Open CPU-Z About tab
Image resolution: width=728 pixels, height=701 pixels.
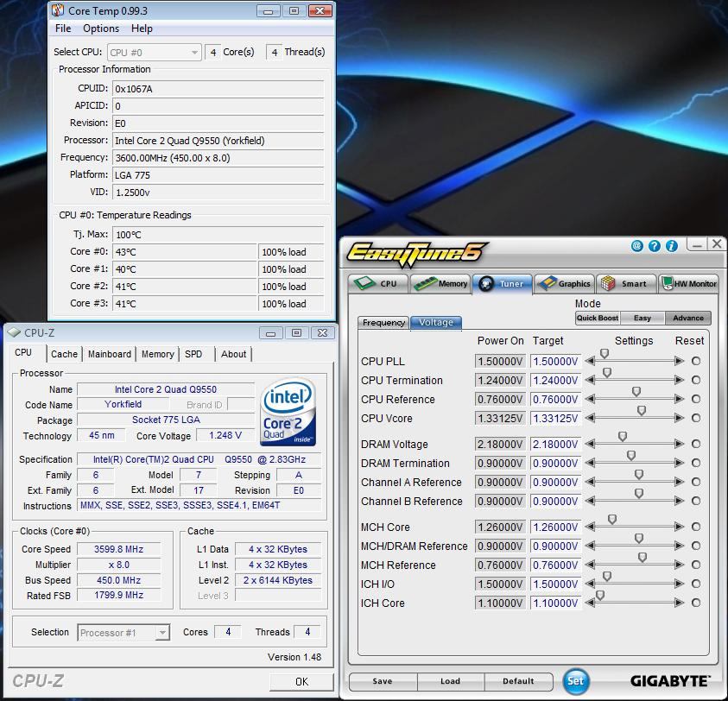[x=233, y=354]
